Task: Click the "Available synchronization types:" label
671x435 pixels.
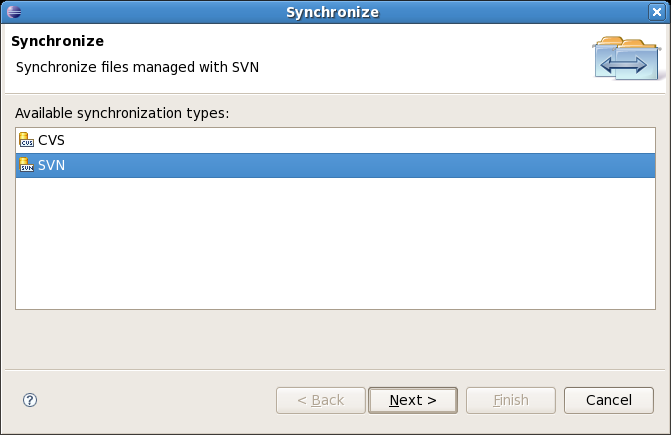Action: [122, 113]
